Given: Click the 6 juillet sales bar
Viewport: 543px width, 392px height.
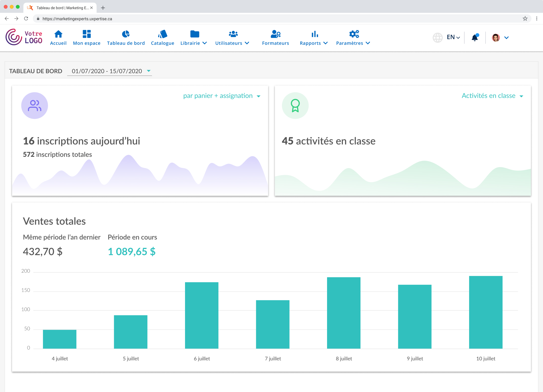Looking at the screenshot, I should [x=202, y=315].
